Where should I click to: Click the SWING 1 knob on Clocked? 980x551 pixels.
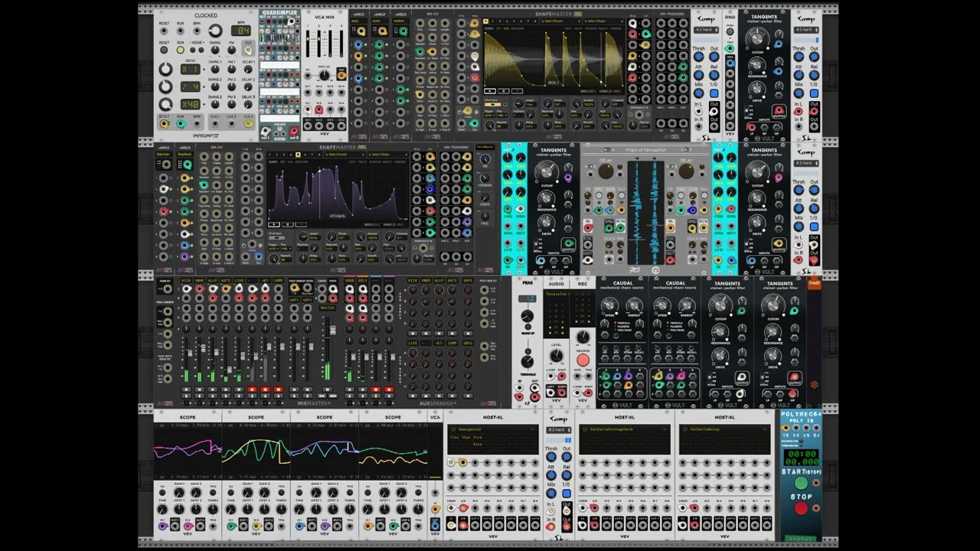pos(215,69)
